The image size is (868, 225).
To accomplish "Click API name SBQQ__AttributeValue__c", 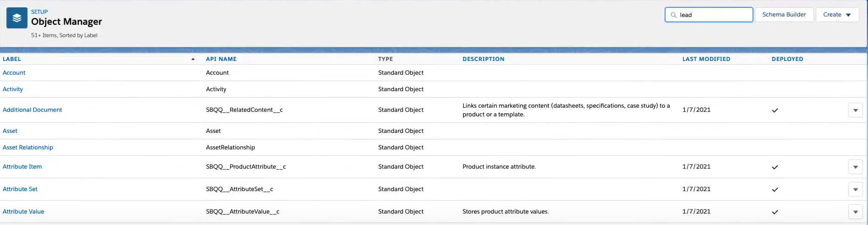I will coord(243,212).
